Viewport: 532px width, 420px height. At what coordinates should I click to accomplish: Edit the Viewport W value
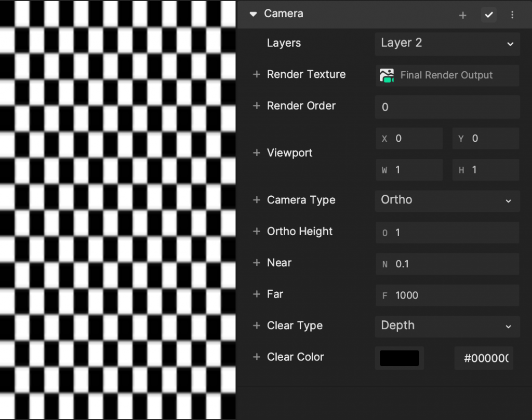point(409,170)
